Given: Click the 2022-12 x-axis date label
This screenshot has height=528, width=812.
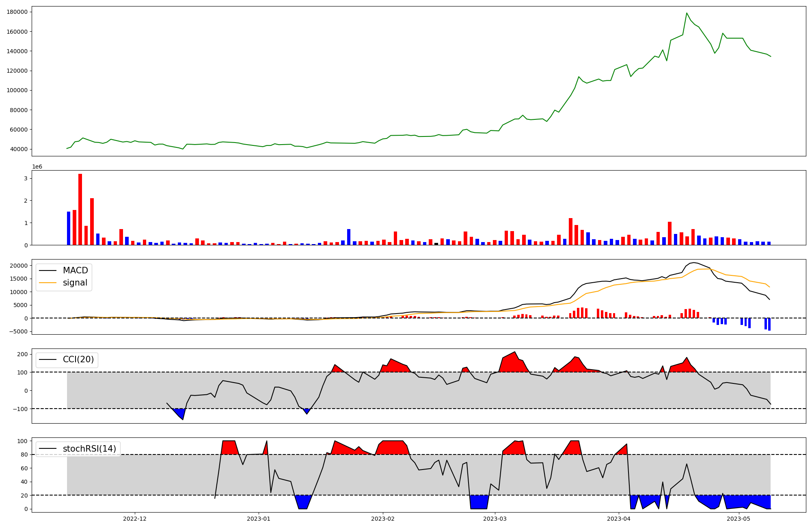Looking at the screenshot, I should pos(134,519).
